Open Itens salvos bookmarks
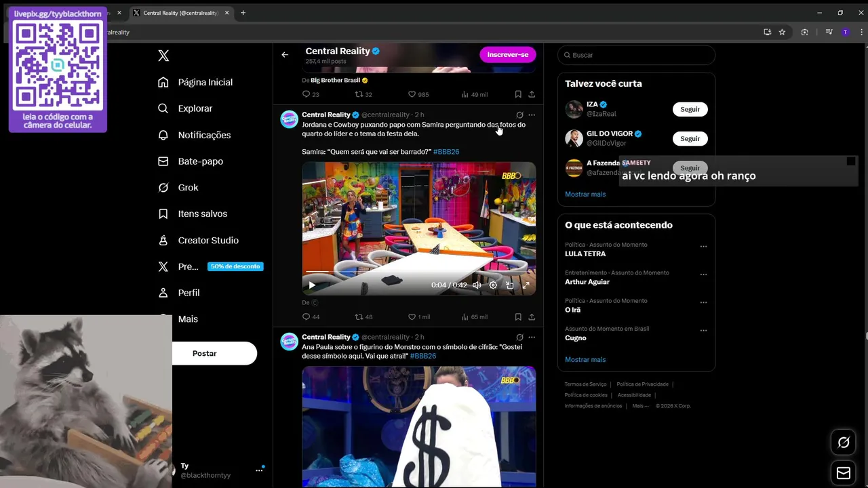Viewport: 868px width, 488px height. click(x=193, y=213)
